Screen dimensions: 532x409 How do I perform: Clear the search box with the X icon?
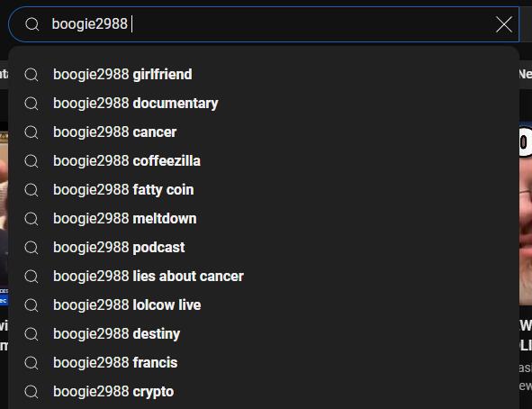point(503,25)
